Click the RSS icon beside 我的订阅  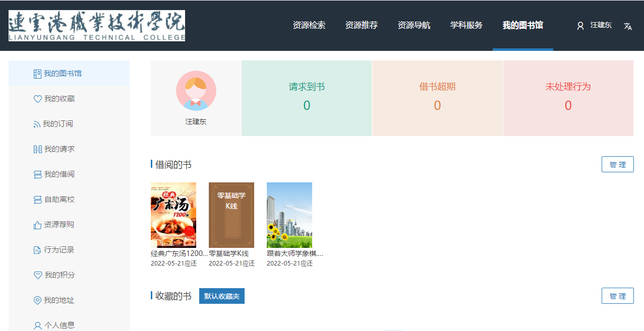tap(37, 124)
